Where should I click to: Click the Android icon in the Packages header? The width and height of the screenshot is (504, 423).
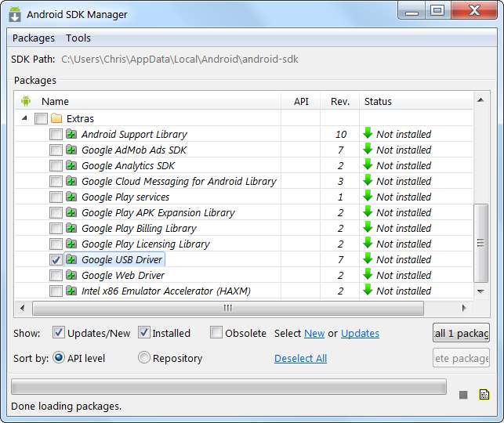click(x=26, y=101)
